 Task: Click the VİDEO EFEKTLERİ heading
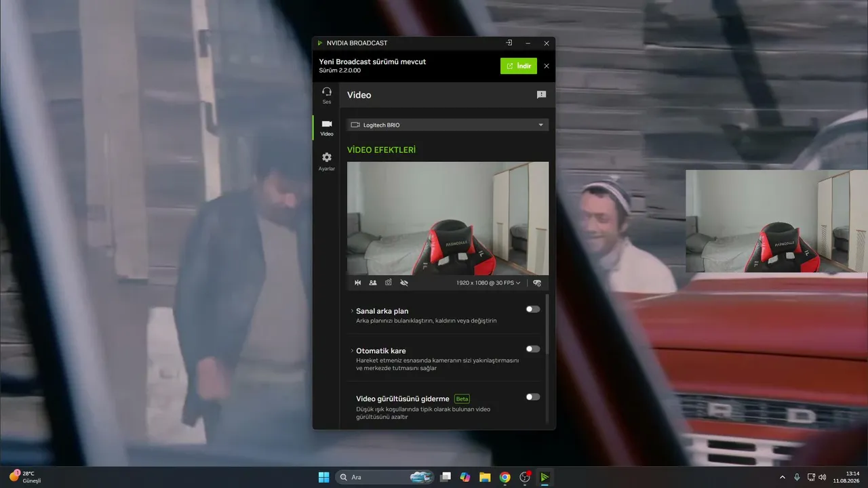click(x=381, y=150)
